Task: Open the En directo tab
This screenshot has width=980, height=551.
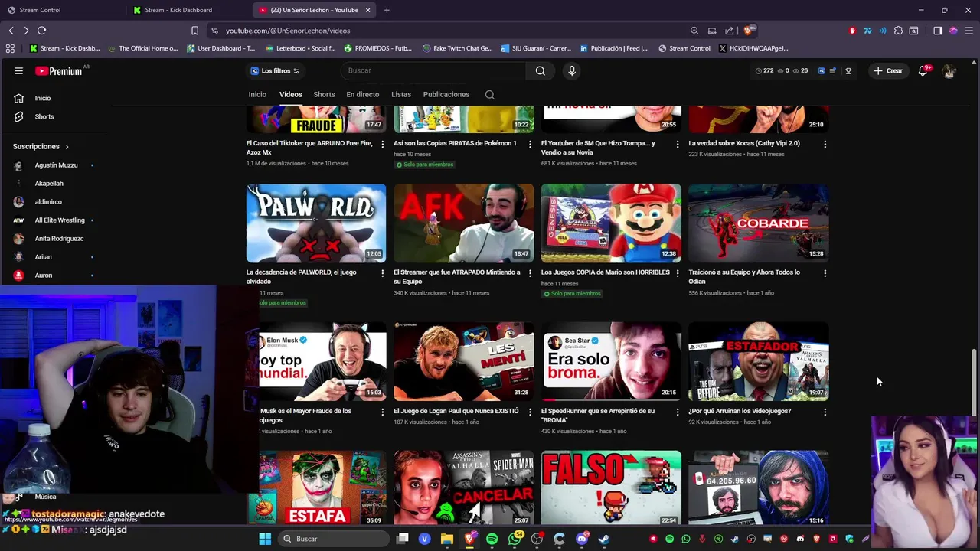Action: tap(362, 95)
